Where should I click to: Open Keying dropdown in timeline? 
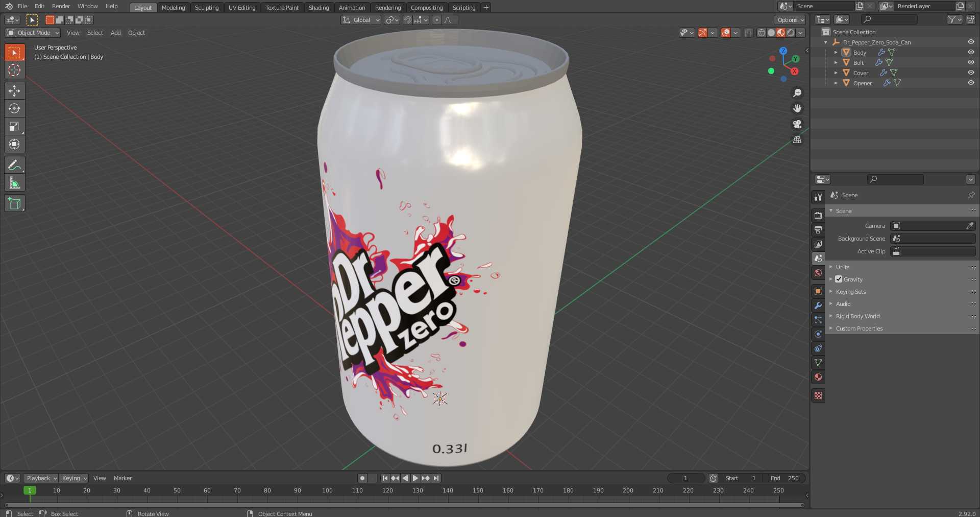[x=73, y=478]
